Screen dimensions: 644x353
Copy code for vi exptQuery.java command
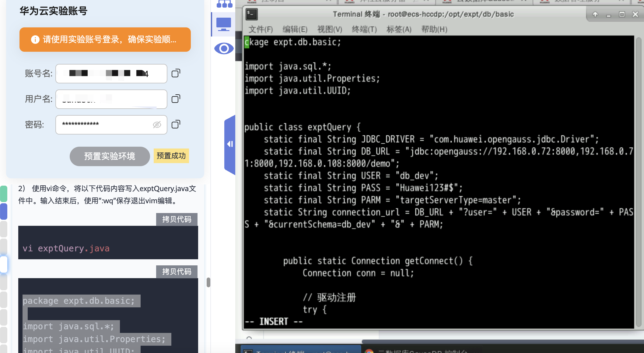tap(177, 219)
